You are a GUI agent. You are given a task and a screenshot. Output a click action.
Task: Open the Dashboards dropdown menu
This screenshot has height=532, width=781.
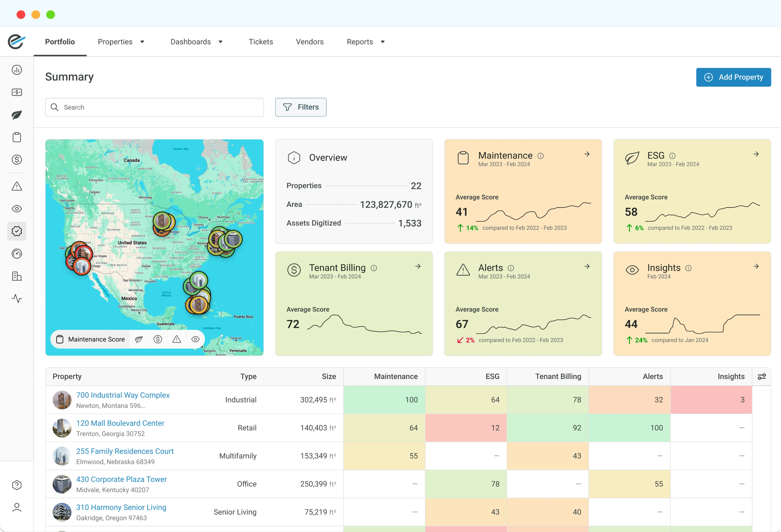197,42
